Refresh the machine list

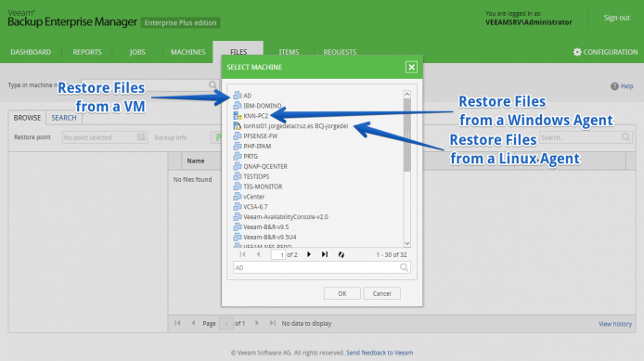click(341, 254)
